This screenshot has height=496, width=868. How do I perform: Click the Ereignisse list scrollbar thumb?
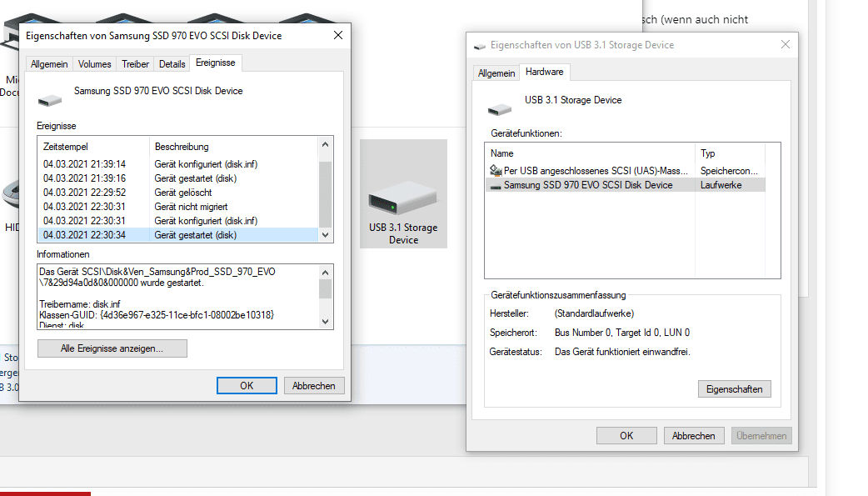(326, 194)
